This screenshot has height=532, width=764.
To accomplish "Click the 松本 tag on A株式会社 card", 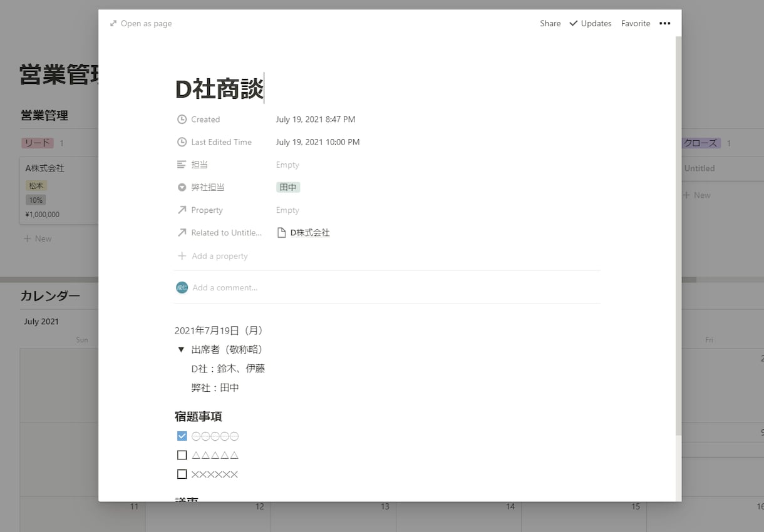I will (36, 186).
